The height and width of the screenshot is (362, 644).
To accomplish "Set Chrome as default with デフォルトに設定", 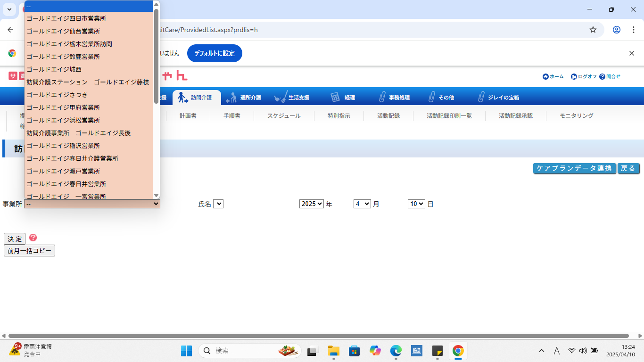I will pyautogui.click(x=215, y=53).
